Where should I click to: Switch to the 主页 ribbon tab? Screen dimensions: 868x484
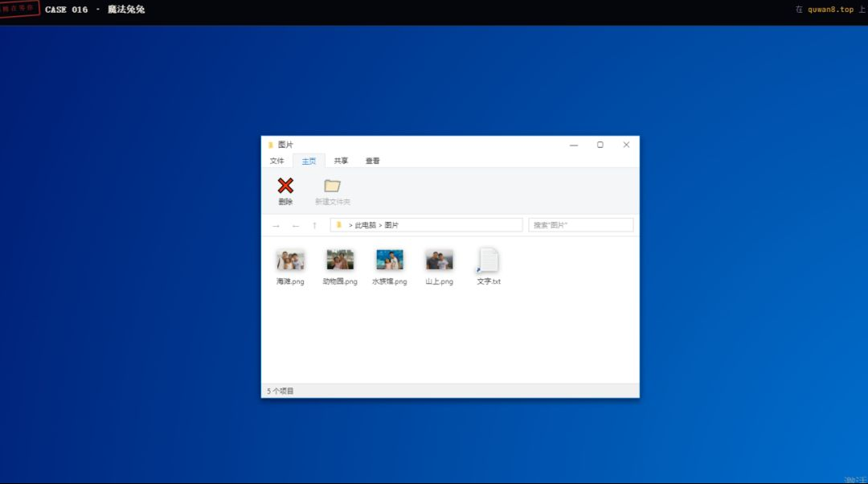tap(309, 161)
